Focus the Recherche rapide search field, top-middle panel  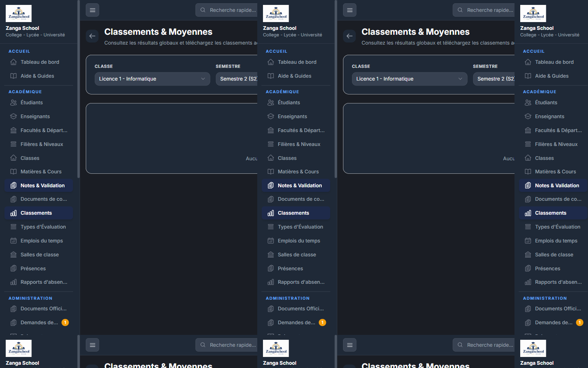484,10
